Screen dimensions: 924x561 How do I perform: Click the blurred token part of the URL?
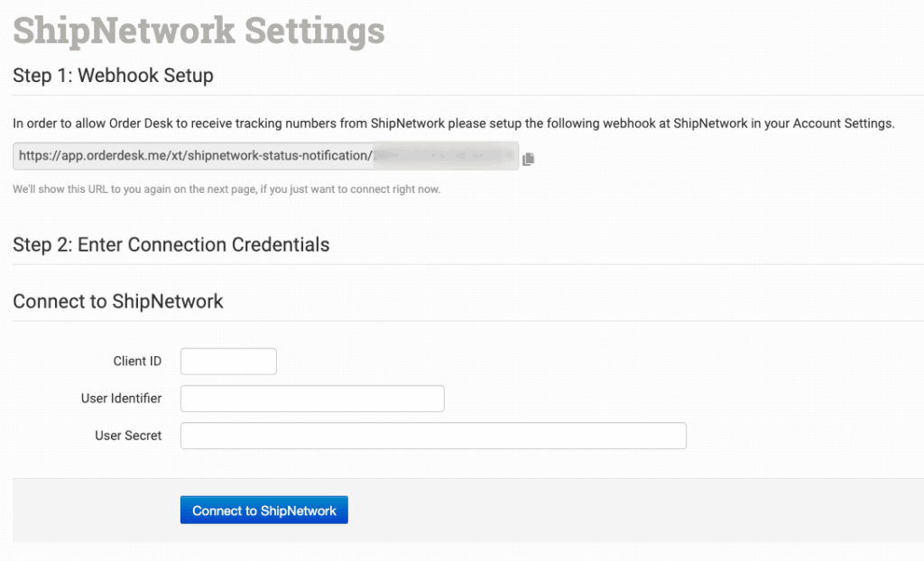tap(445, 156)
